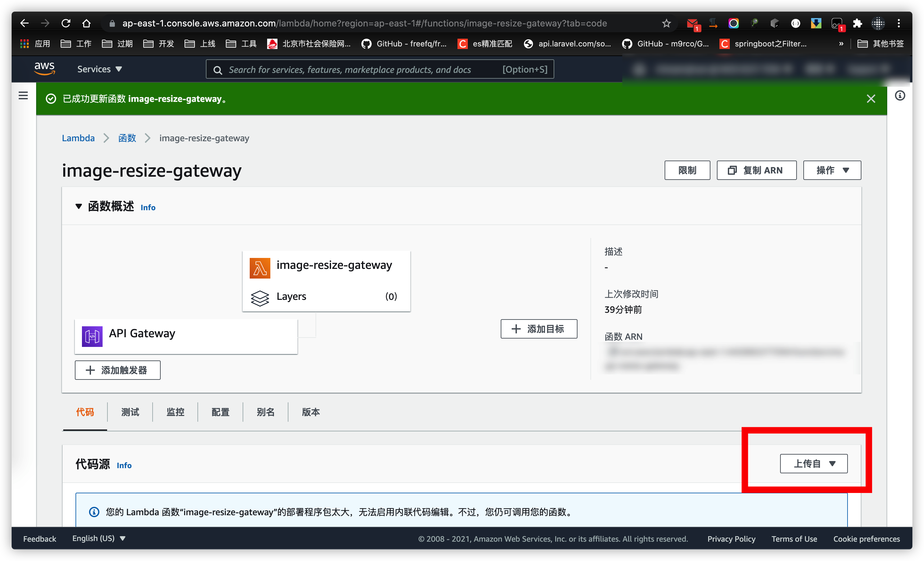This screenshot has height=561, width=924.
Task: Bookmark this page with star icon
Action: pos(666,23)
